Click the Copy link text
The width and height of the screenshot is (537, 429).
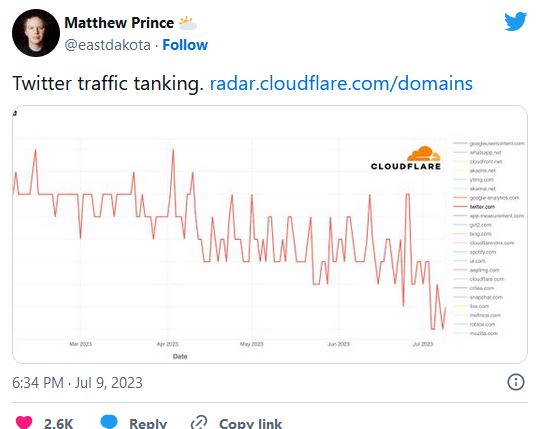tap(250, 423)
